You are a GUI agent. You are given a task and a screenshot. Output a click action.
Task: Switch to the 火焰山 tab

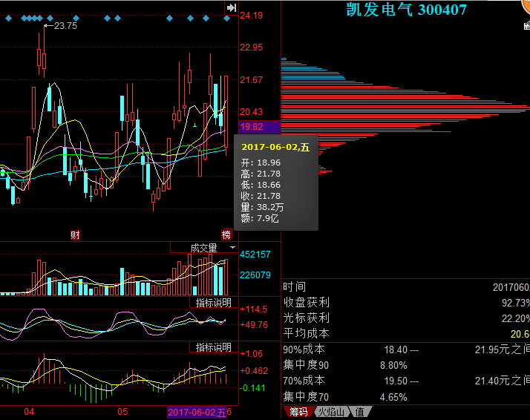coord(332,412)
